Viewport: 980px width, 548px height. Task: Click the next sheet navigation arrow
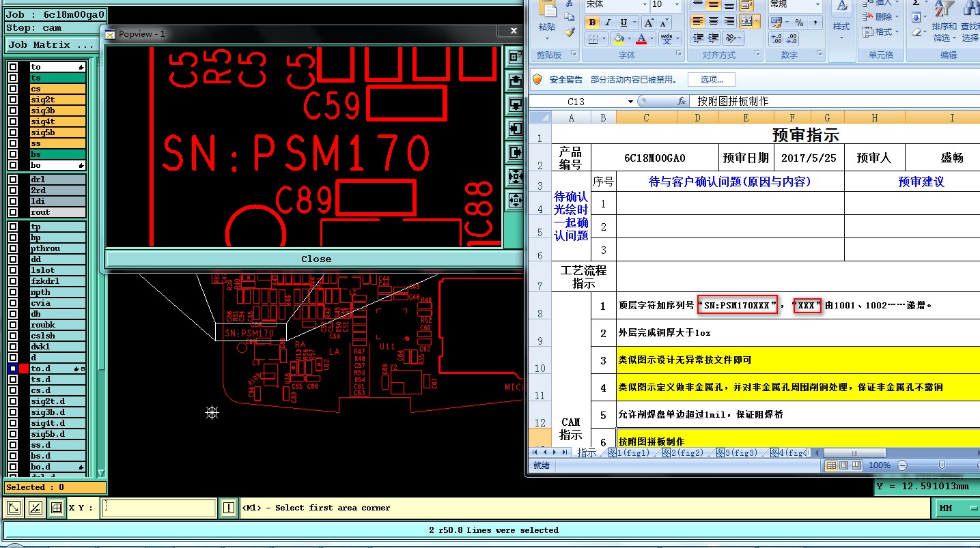point(555,452)
